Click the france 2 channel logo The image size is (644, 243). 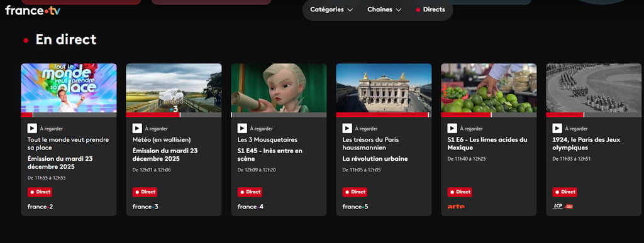[40, 207]
